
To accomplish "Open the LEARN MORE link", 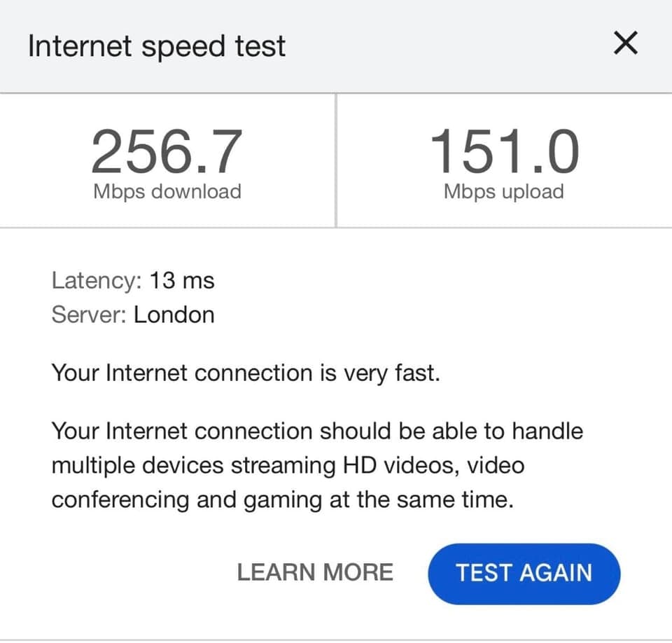I will pyautogui.click(x=315, y=572).
